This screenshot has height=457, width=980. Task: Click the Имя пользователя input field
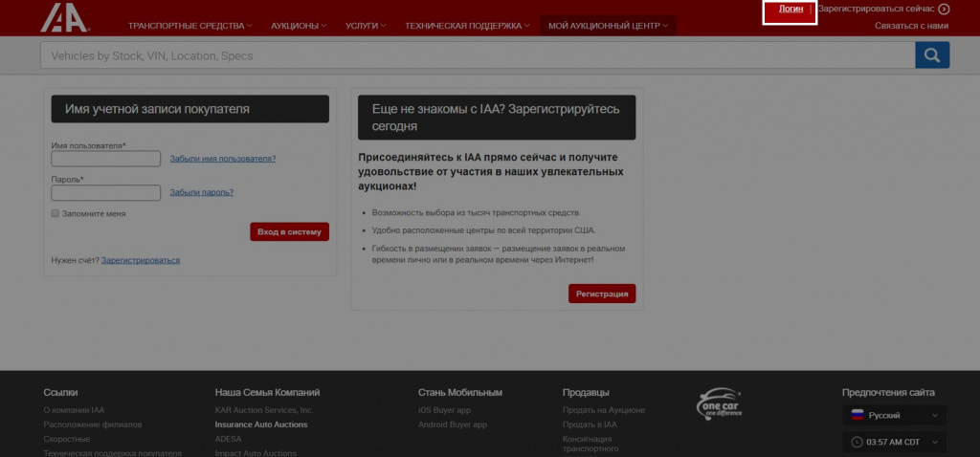(x=105, y=159)
